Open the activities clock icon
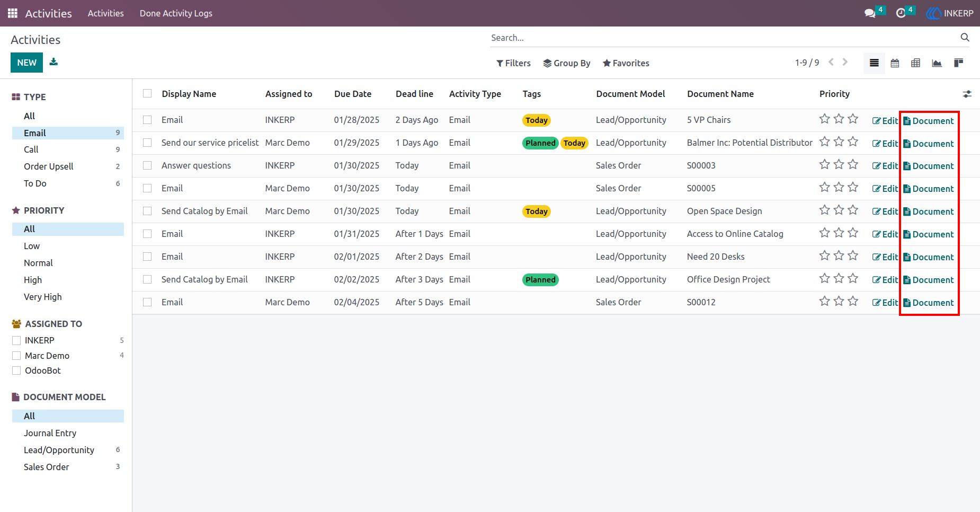 coord(901,13)
